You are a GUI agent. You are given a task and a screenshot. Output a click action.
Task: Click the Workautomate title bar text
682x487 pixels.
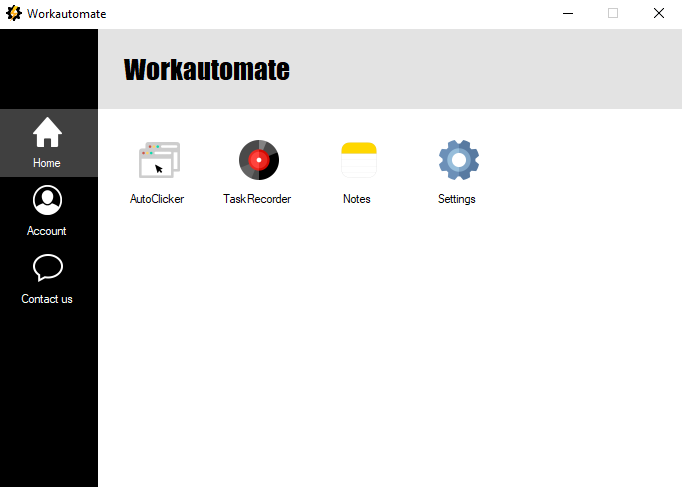pos(67,14)
